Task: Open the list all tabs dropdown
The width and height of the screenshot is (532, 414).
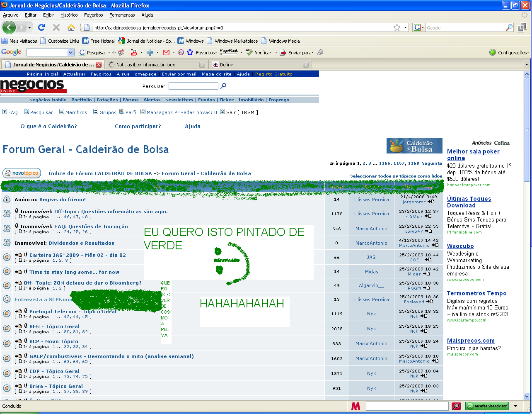Action: pos(527,65)
